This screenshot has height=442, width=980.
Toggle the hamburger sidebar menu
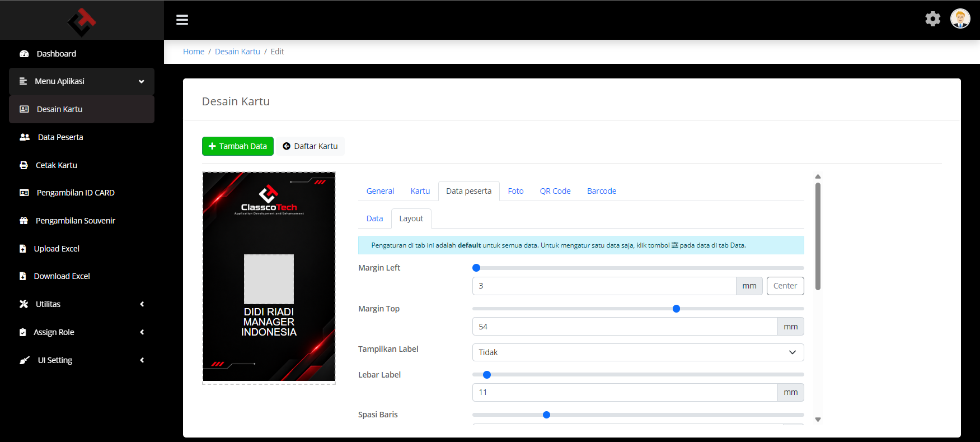coord(182,20)
